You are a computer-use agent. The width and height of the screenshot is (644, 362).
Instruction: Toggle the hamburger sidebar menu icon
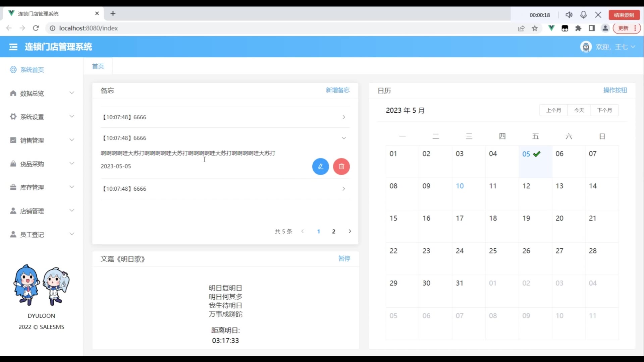[13, 47]
